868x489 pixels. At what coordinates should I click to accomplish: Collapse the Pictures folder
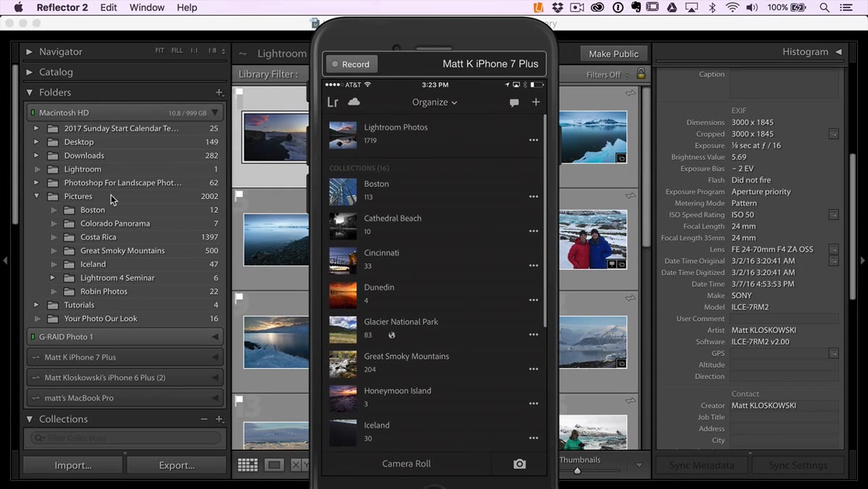point(36,196)
